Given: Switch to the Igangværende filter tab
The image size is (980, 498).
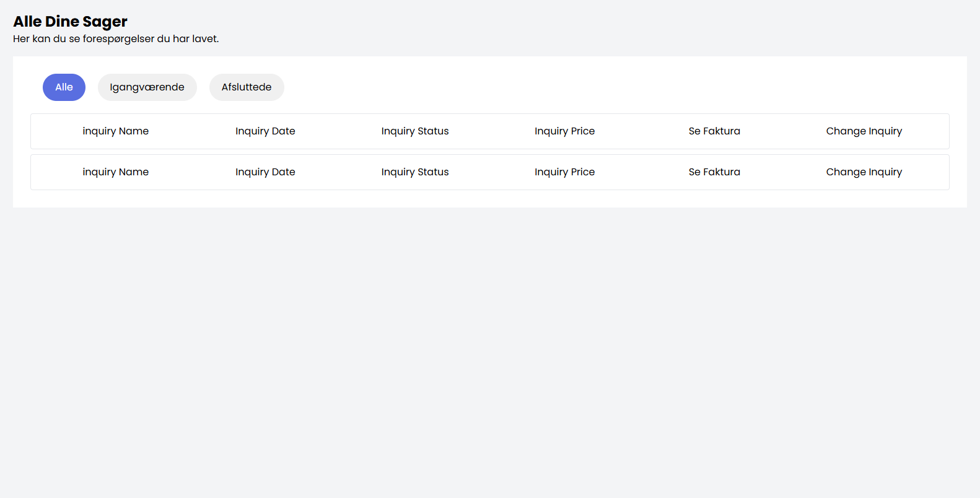Looking at the screenshot, I should 147,87.
